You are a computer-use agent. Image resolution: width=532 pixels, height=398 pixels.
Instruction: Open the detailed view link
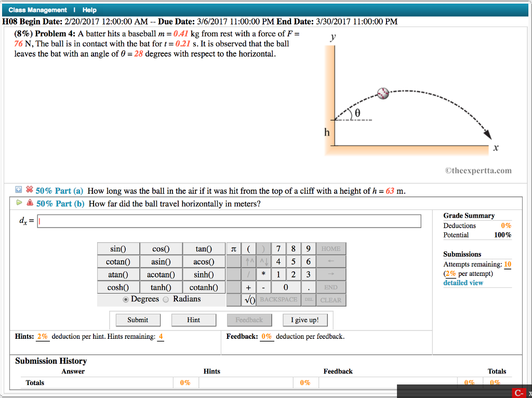(463, 282)
